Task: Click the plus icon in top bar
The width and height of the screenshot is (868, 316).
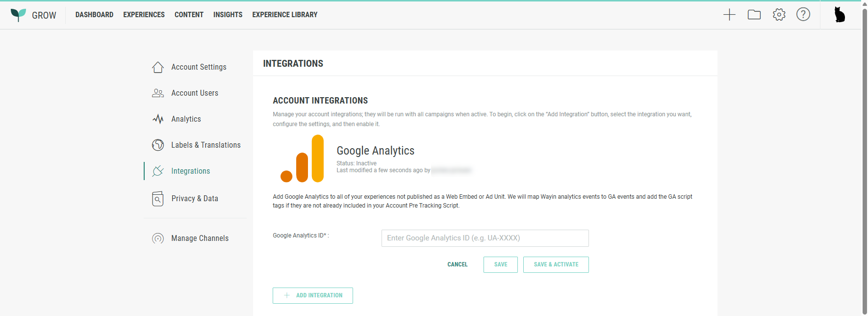Action: (x=729, y=15)
